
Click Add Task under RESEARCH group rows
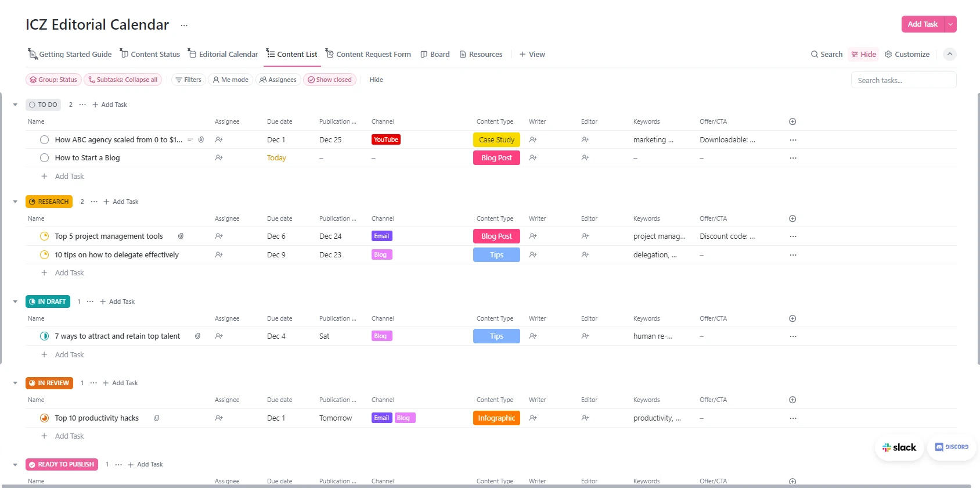[x=69, y=273]
